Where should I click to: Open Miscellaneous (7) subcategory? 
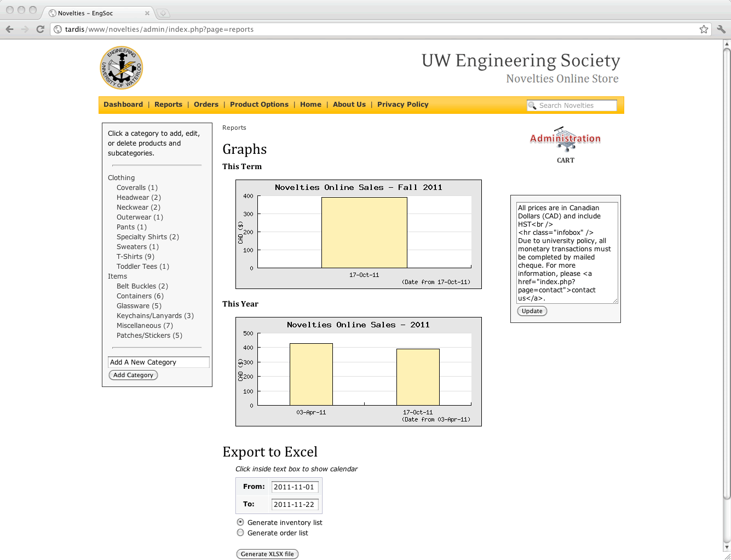tap(145, 326)
